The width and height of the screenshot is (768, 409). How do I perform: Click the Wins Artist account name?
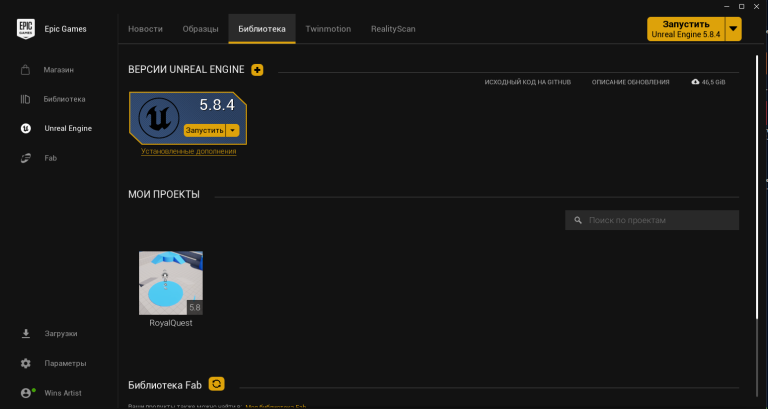pyautogui.click(x=63, y=393)
